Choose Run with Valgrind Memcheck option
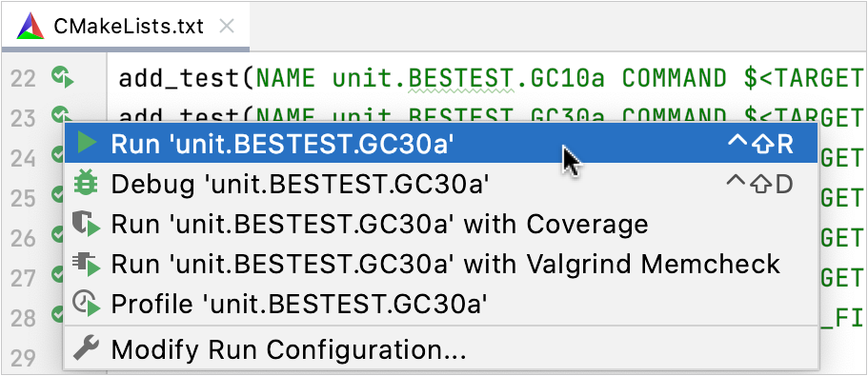The image size is (868, 376). [x=441, y=264]
